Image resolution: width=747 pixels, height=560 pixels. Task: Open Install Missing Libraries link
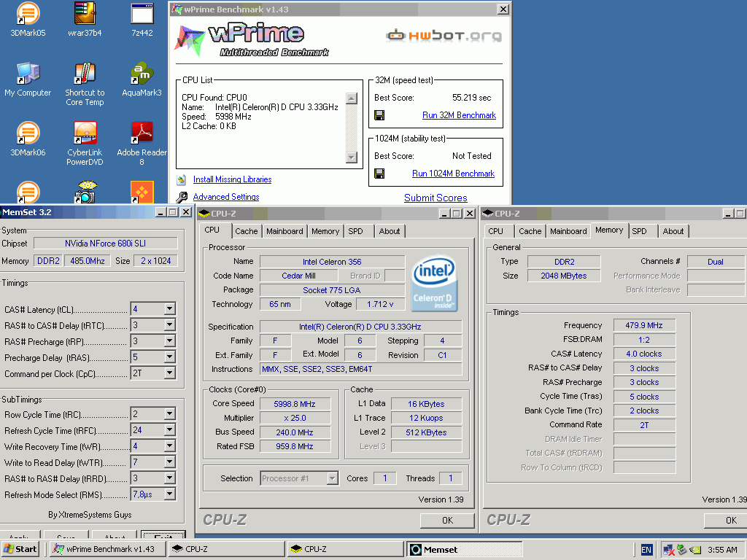tap(232, 179)
